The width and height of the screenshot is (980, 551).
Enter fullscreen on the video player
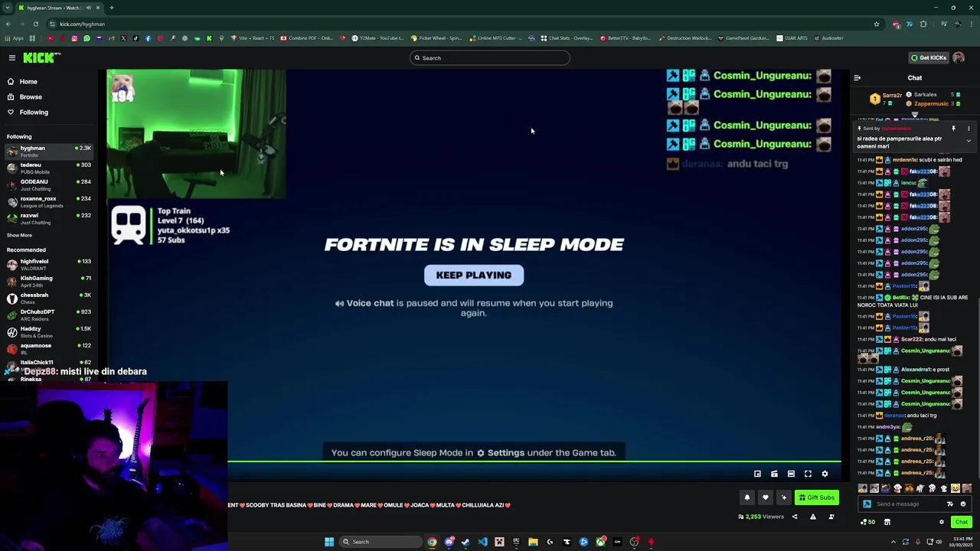coord(808,474)
